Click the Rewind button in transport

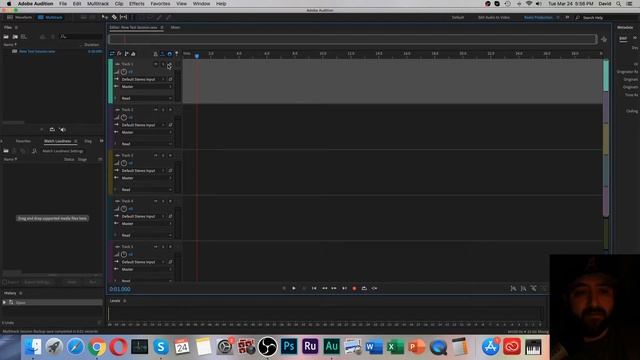(324, 289)
